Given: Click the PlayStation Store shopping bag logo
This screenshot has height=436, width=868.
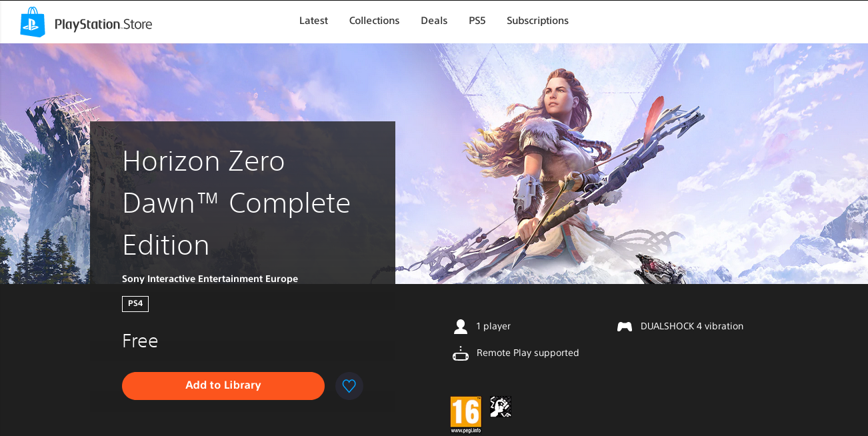Looking at the screenshot, I should point(33,22).
